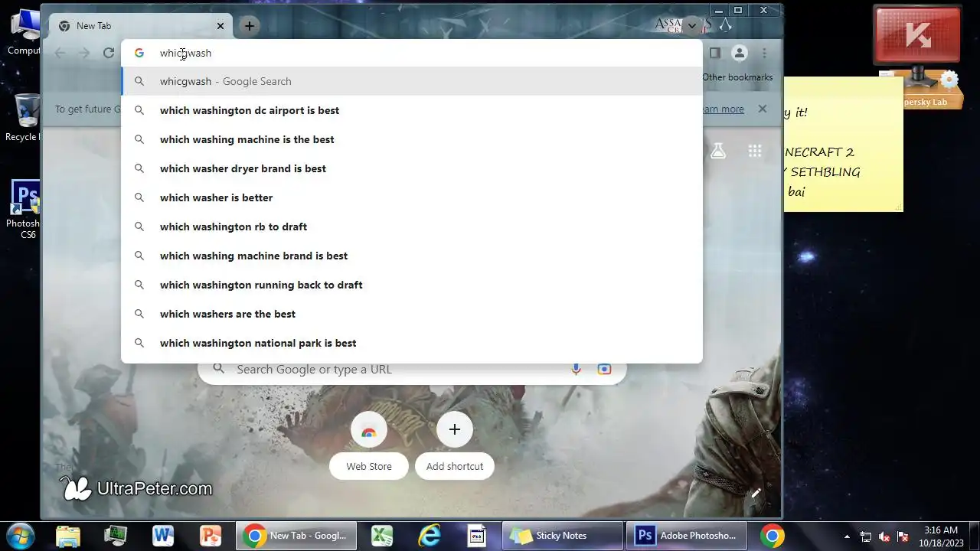Open the Chrome profile avatar icon
This screenshot has width=980, height=551.
coord(740,53)
